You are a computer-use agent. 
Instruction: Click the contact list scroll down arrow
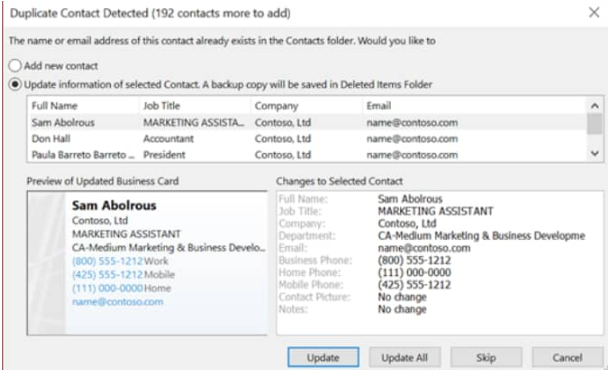(595, 154)
